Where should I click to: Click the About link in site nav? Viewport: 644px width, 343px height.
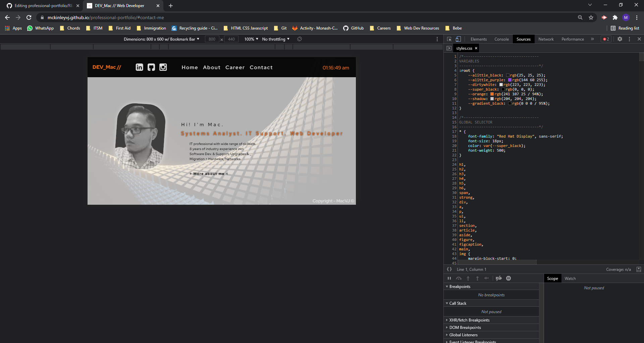point(212,67)
